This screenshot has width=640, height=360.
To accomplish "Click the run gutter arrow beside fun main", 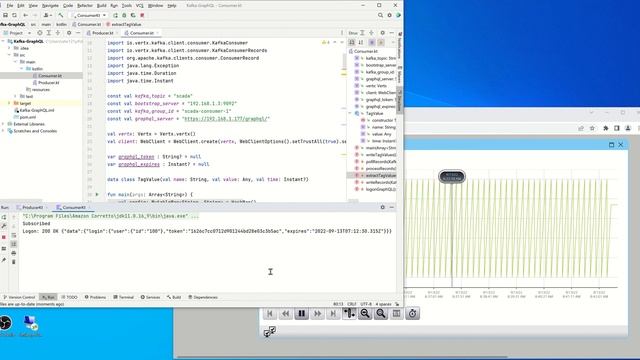I will (97, 195).
